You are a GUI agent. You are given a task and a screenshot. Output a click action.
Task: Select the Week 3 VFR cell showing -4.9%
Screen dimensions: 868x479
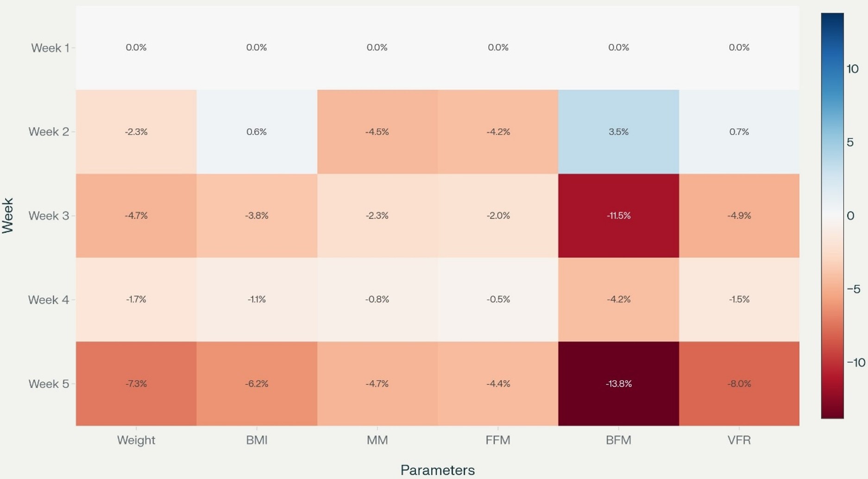pyautogui.click(x=739, y=216)
